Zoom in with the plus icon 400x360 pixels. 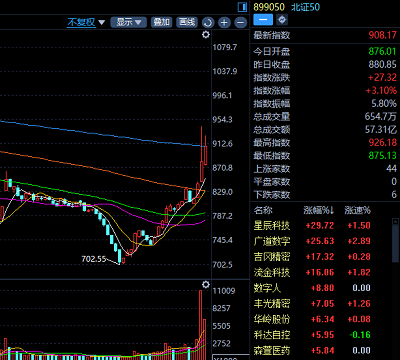224,23
